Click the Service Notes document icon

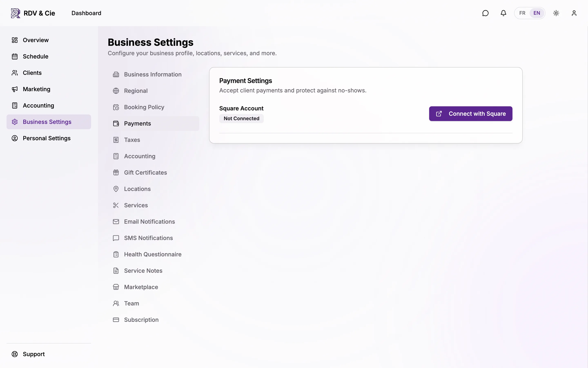(x=116, y=271)
